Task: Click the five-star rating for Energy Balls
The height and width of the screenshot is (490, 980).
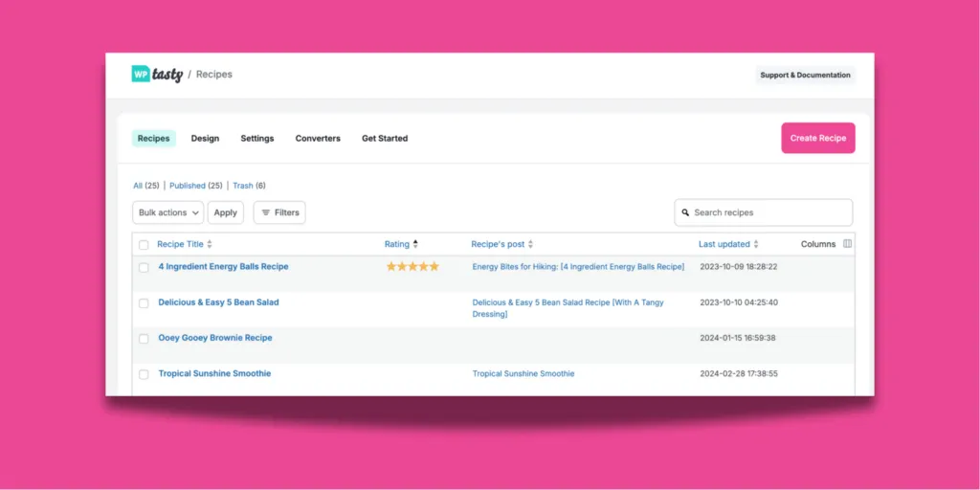Action: [x=412, y=267]
